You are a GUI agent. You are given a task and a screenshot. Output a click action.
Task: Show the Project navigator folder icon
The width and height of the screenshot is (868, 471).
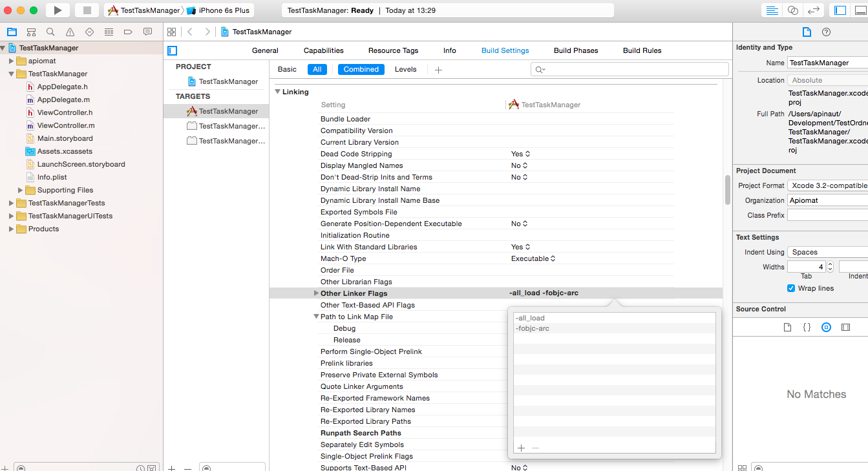[12, 32]
